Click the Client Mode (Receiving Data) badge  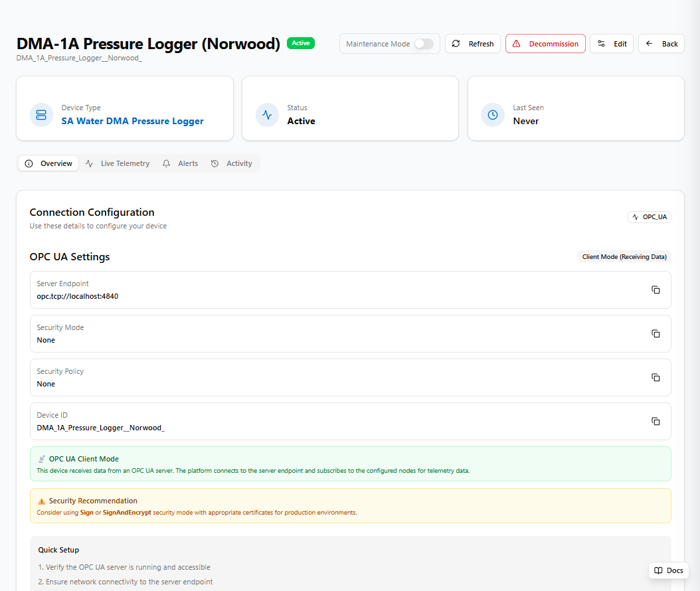point(624,257)
